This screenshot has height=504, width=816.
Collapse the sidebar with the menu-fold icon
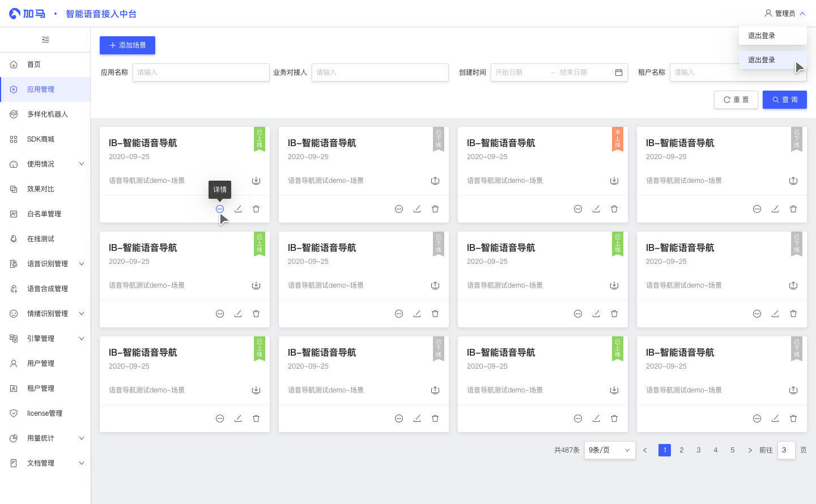coord(45,40)
